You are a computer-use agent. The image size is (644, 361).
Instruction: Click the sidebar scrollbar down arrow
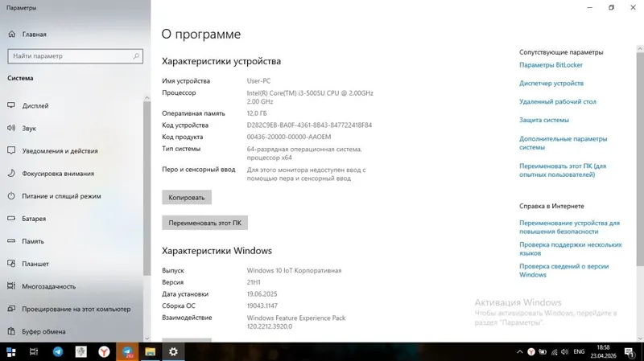[147, 338]
